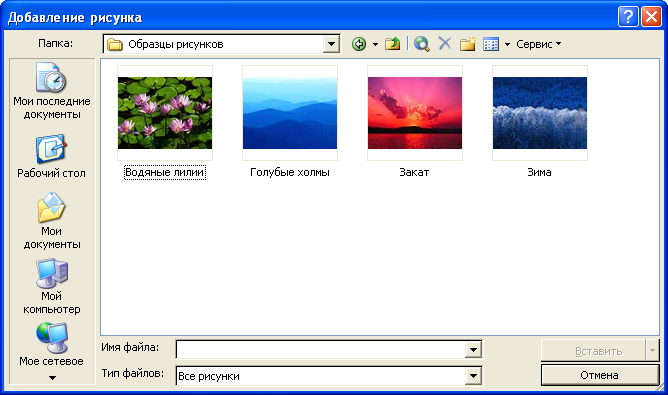Click the Закат file name label

point(414,172)
